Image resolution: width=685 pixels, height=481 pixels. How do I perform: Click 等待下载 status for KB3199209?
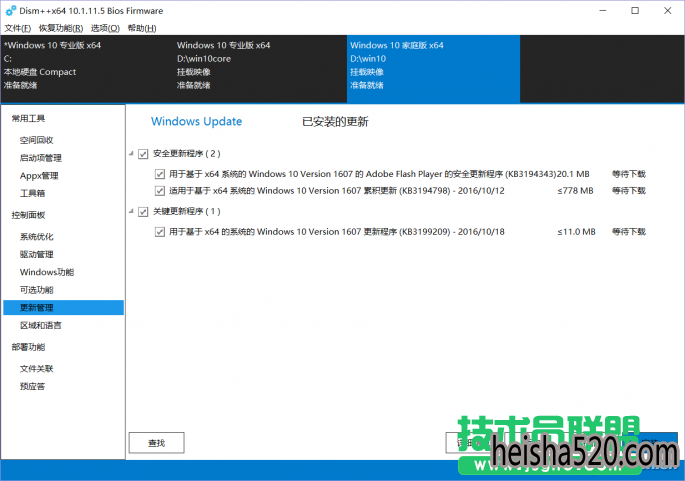[x=629, y=232]
